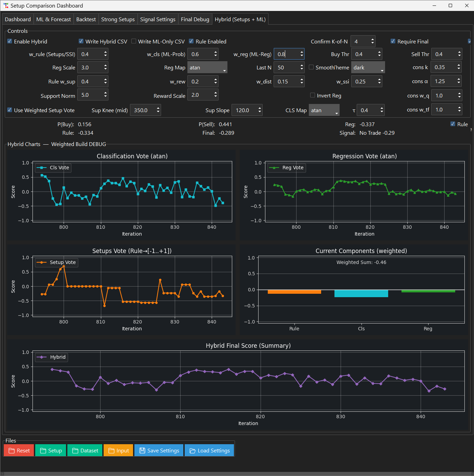
Task: Decrease Reg Scale with down arrow
Action: (105, 69)
